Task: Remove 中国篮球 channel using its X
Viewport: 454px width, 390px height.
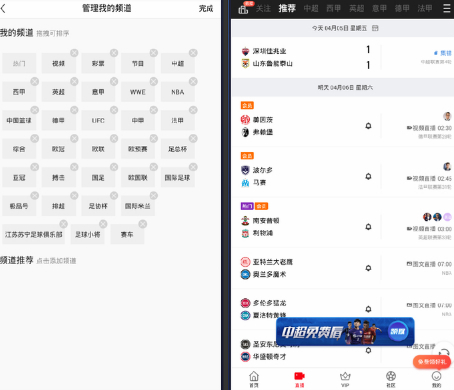Action: pos(35,110)
